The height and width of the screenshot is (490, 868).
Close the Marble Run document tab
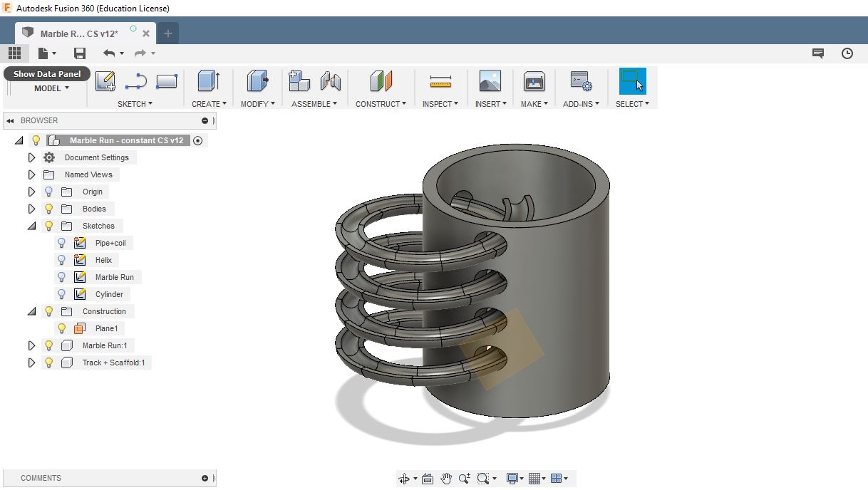(146, 33)
